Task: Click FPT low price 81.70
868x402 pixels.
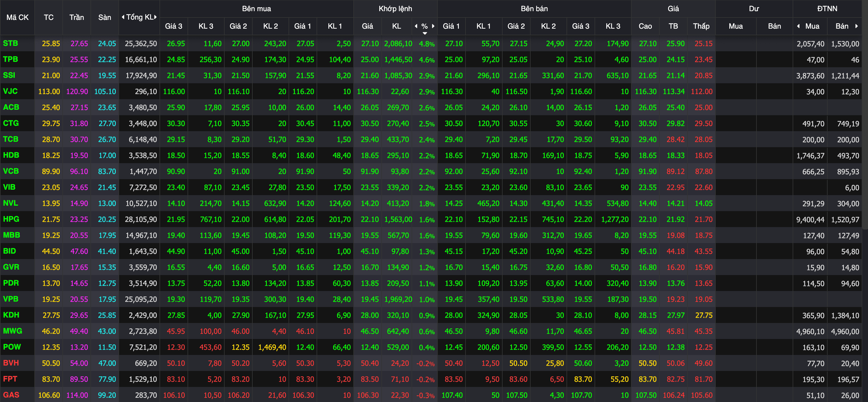Action: [704, 379]
